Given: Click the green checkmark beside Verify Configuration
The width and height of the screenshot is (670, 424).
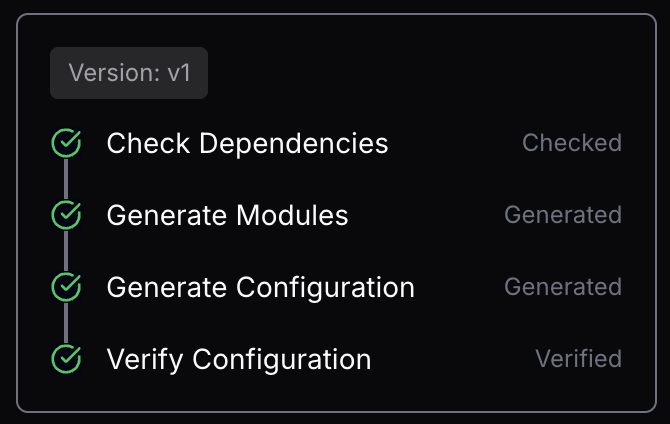Looking at the screenshot, I should pos(66,359).
